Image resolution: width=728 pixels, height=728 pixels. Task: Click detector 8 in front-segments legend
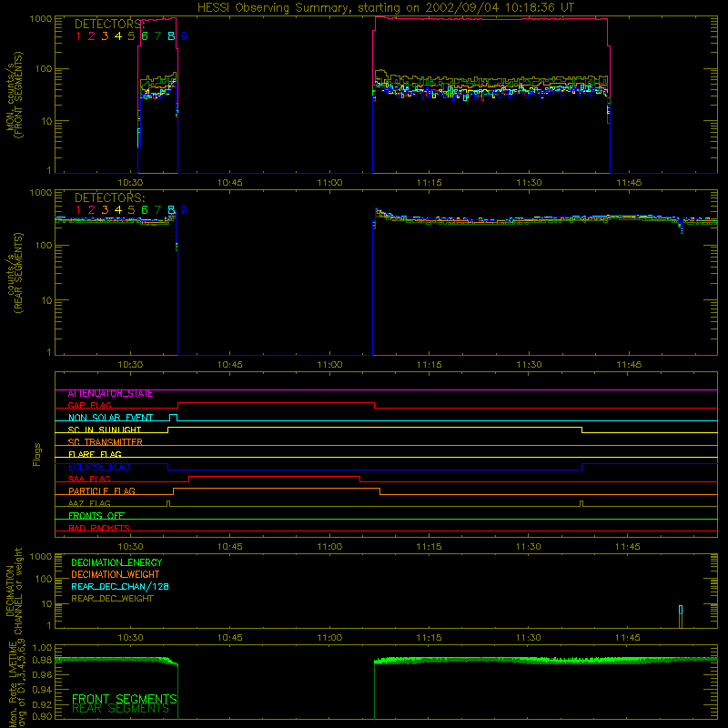coord(171,36)
